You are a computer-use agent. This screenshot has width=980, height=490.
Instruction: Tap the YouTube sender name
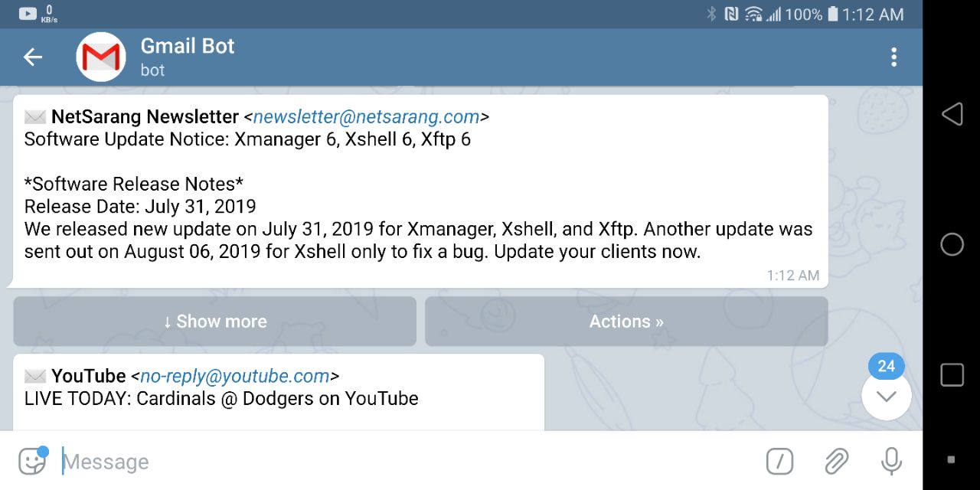pos(89,376)
